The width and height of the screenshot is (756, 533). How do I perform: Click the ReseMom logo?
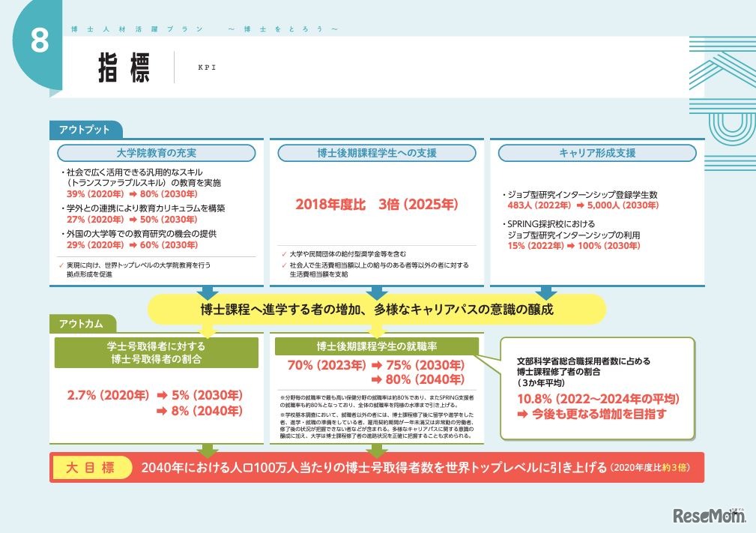pyautogui.click(x=709, y=516)
